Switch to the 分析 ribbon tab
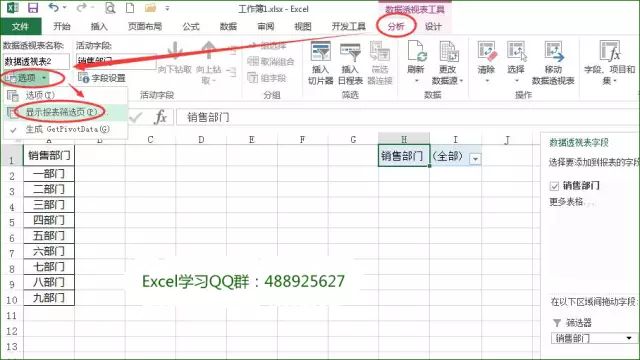 396,27
